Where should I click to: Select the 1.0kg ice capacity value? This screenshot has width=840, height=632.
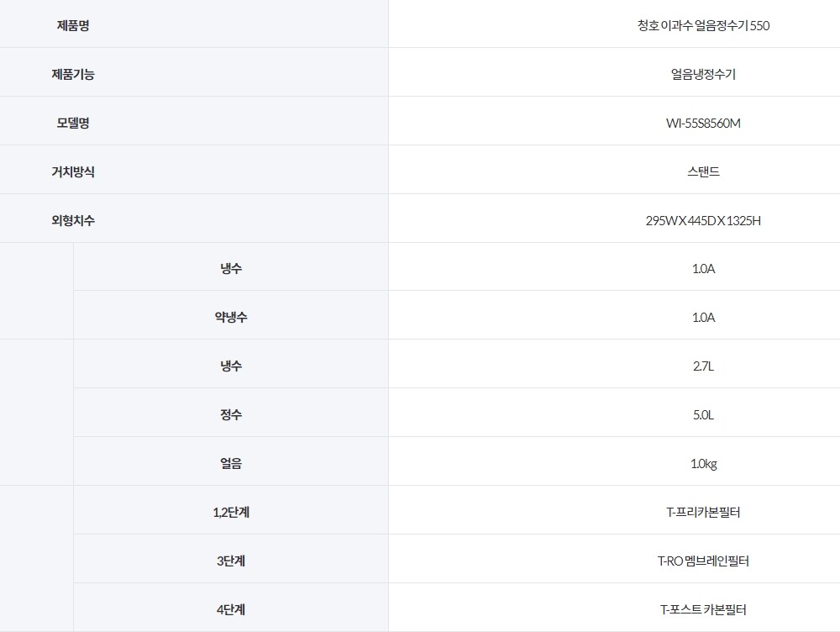click(703, 463)
